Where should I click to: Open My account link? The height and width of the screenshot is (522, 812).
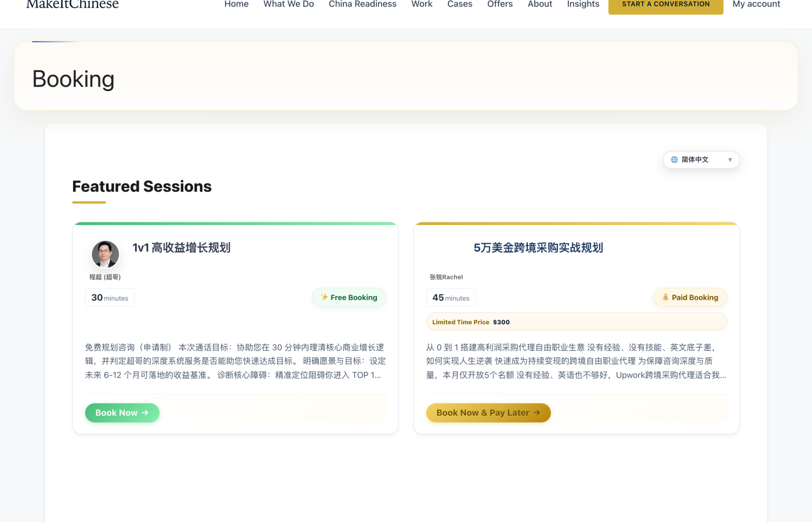(x=756, y=4)
